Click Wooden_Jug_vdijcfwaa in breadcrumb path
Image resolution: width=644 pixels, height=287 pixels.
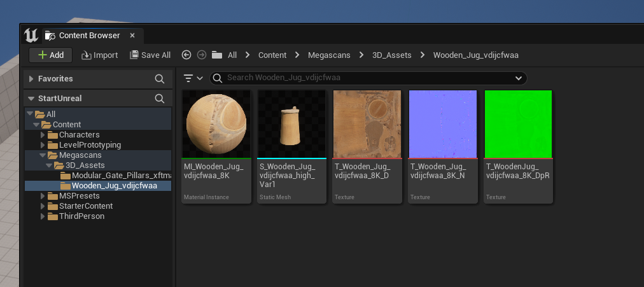coord(475,55)
